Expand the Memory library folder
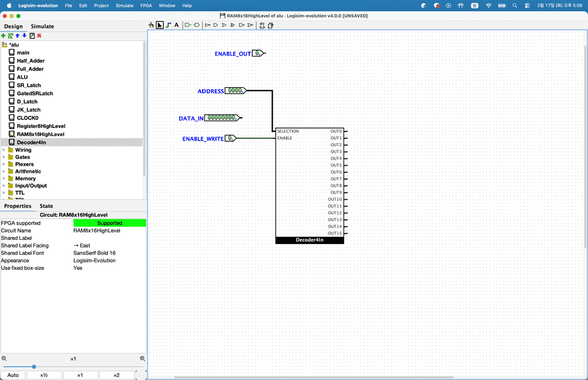Viewport: 588px width, 380px height. click(5, 179)
